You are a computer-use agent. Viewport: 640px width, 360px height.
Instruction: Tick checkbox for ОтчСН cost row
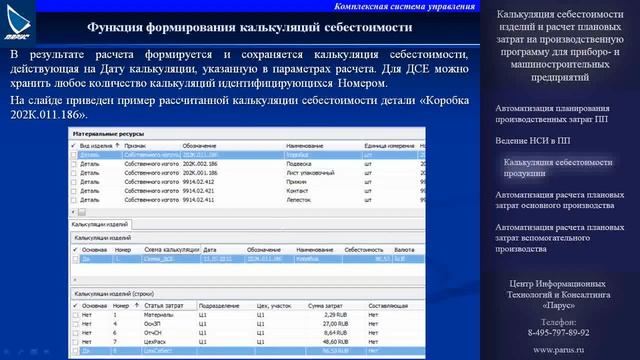click(76, 333)
